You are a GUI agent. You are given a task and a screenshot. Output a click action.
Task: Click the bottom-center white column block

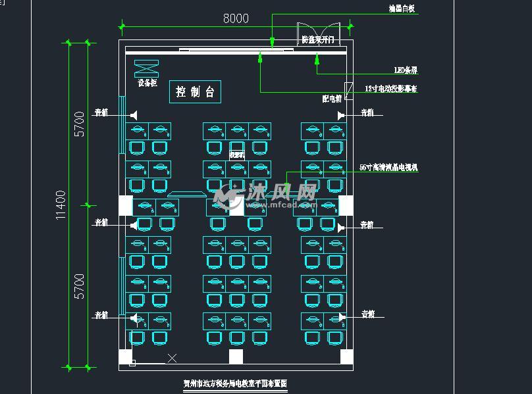point(236,357)
